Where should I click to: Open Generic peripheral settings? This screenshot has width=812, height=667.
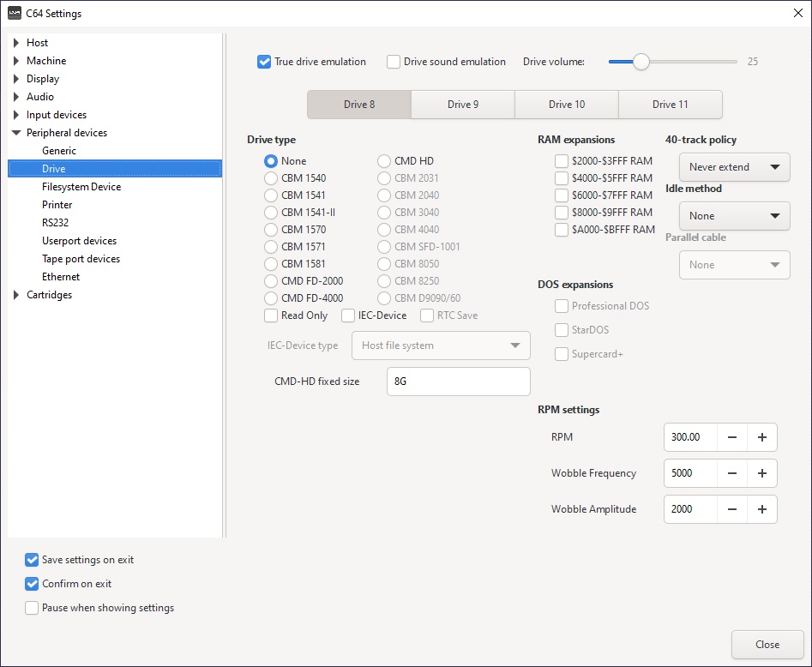[x=59, y=151]
